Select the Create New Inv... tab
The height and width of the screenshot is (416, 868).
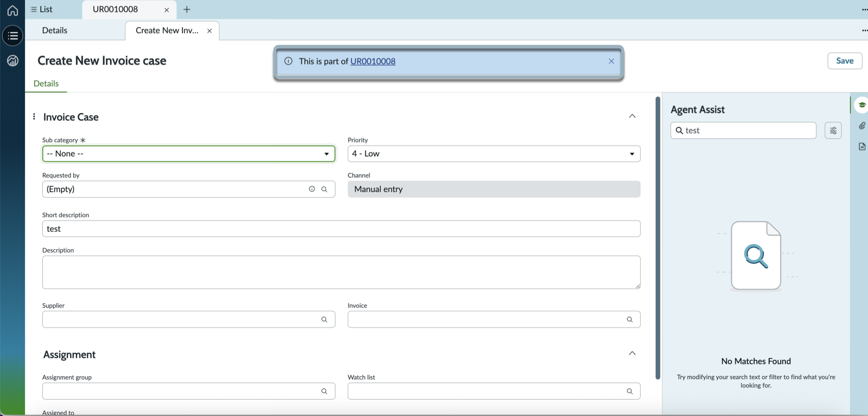point(167,30)
